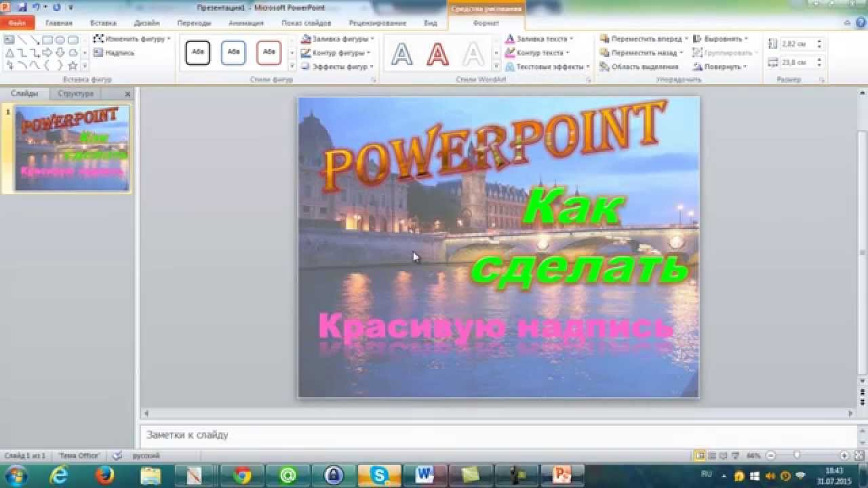Open Текстовые эффекты dropdown
Image resolution: width=868 pixels, height=488 pixels.
[x=548, y=66]
